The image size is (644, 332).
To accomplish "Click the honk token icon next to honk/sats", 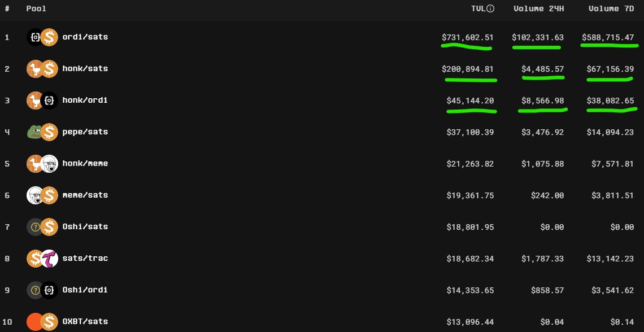I will [35, 68].
